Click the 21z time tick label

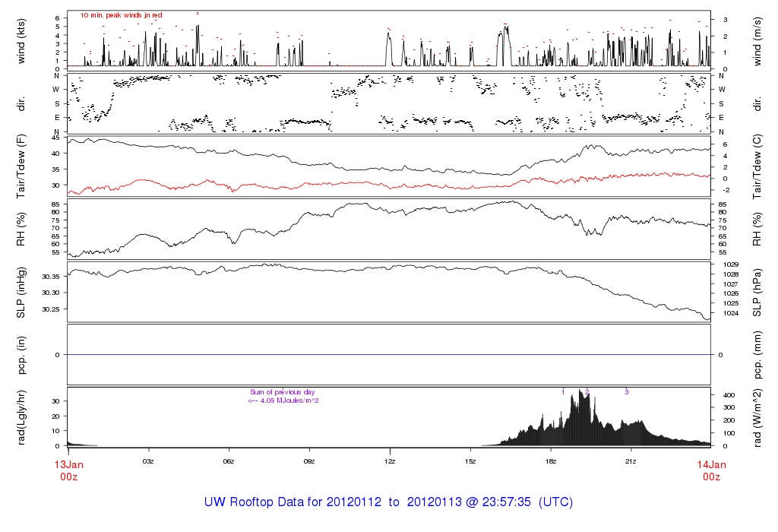click(x=631, y=461)
